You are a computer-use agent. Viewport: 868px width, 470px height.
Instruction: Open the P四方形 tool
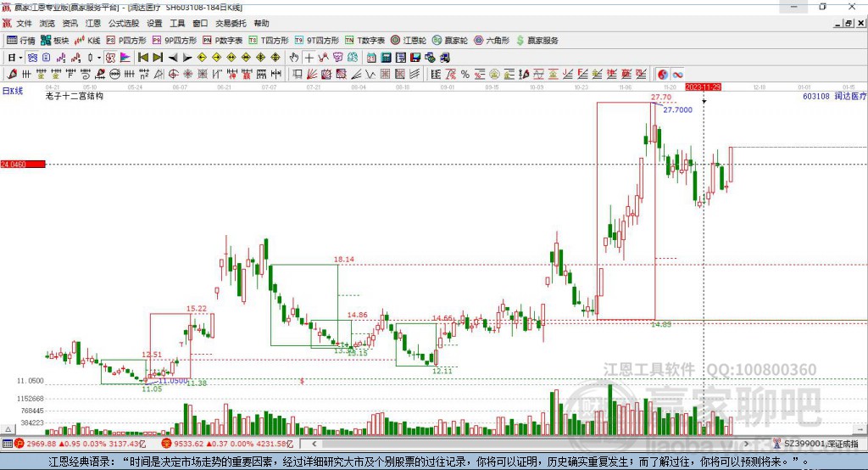click(126, 41)
